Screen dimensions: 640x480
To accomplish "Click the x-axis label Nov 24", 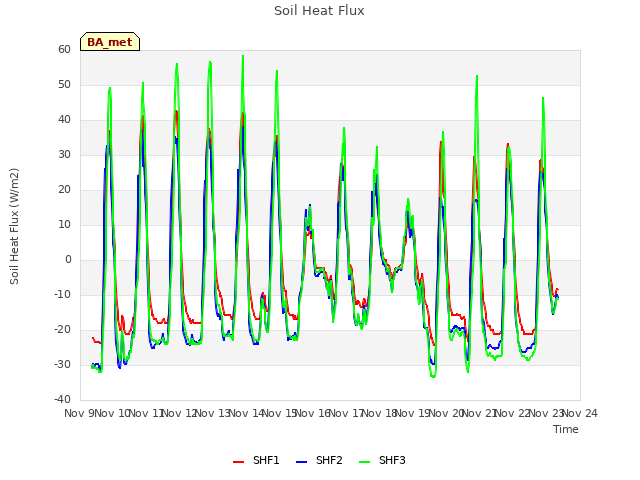I will pos(580,413).
